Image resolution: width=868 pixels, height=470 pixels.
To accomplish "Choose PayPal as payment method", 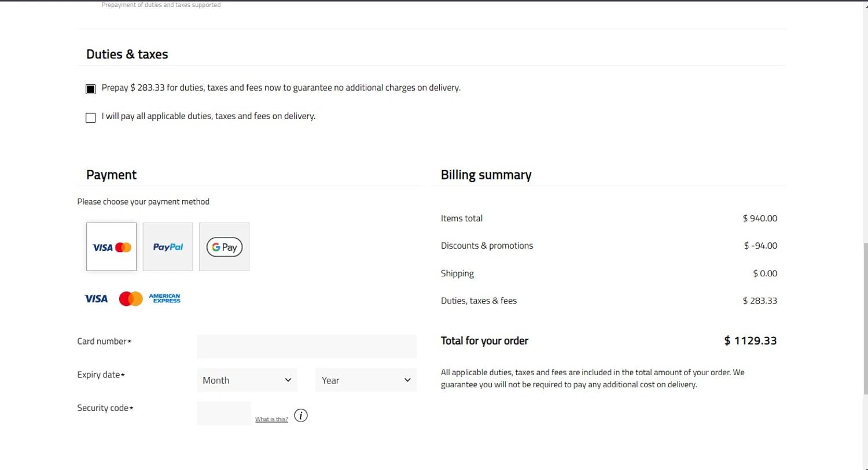I will [168, 247].
